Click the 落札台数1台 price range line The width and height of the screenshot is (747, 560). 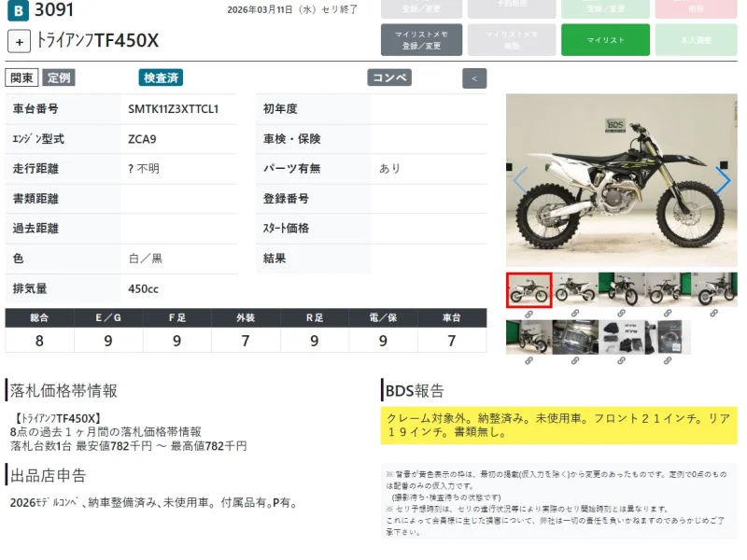pyautogui.click(x=129, y=446)
